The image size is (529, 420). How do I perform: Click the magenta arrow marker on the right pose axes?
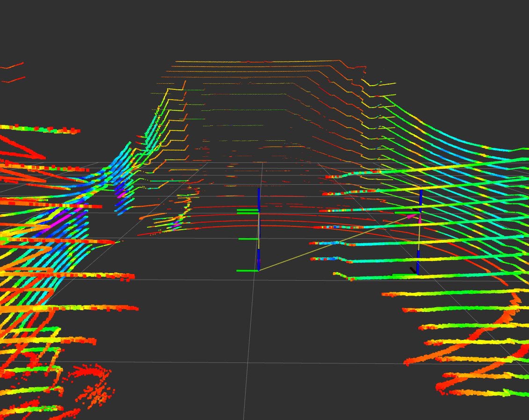coord(410,216)
